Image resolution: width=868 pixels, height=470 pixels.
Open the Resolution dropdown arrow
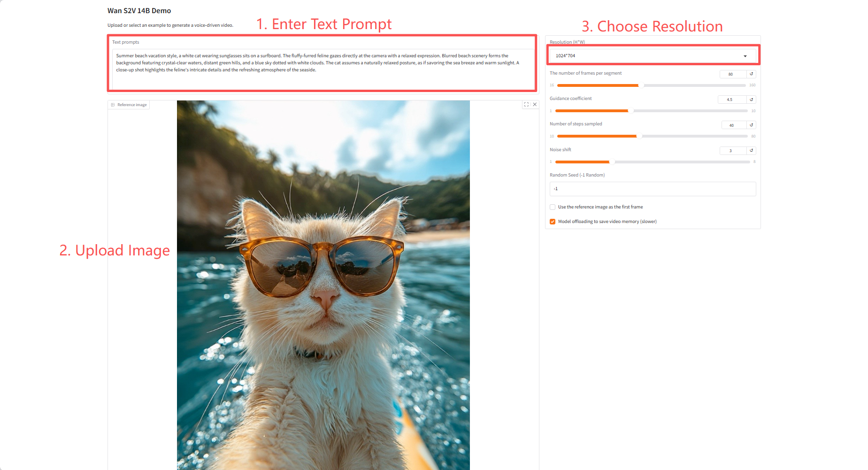[x=745, y=56]
